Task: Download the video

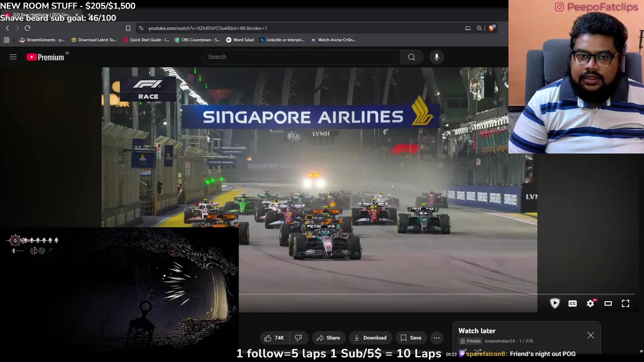Action: point(370,338)
